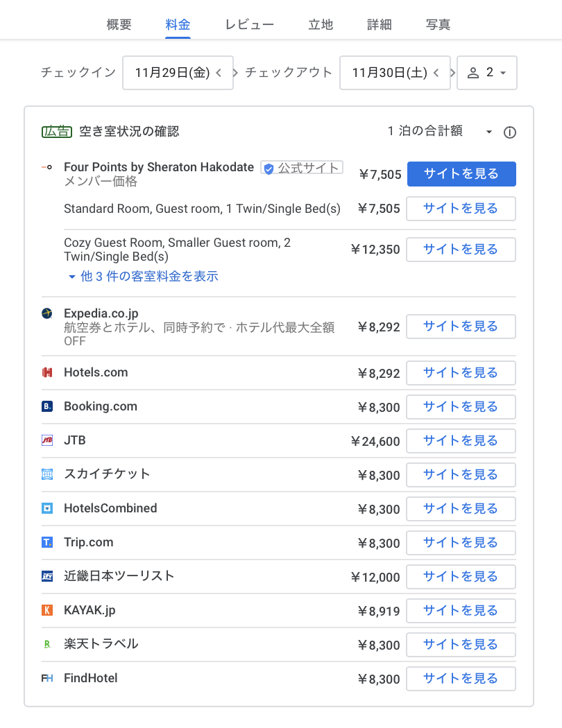Click サイトを見る for 楽天トラベル
This screenshot has height=728, width=562.
click(x=461, y=645)
